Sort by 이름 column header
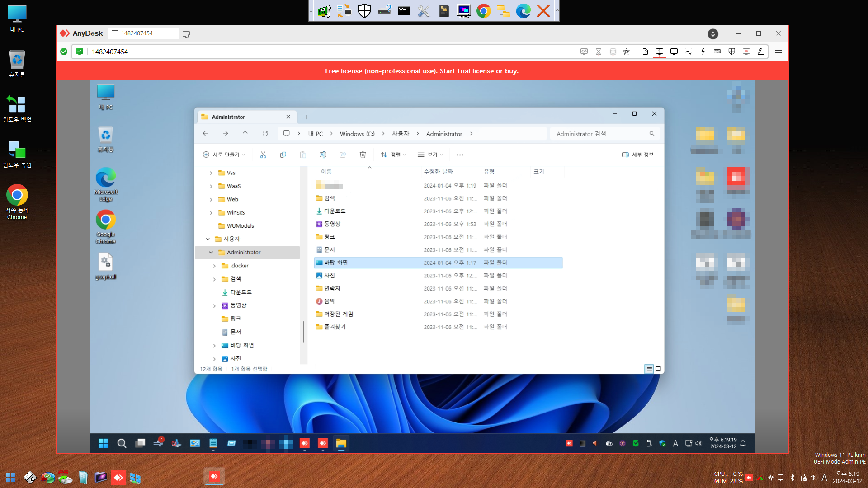 (364, 172)
